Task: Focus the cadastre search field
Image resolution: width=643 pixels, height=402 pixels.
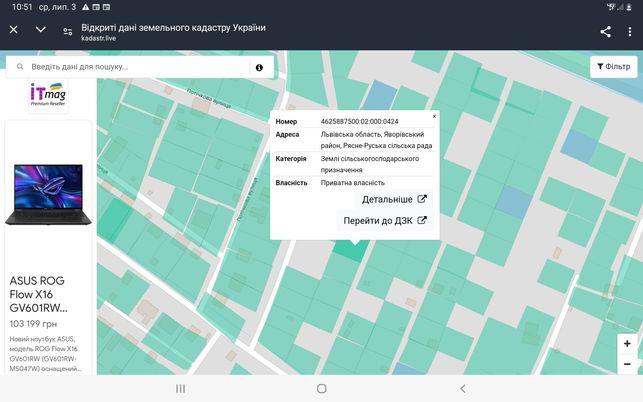Action: [139, 67]
